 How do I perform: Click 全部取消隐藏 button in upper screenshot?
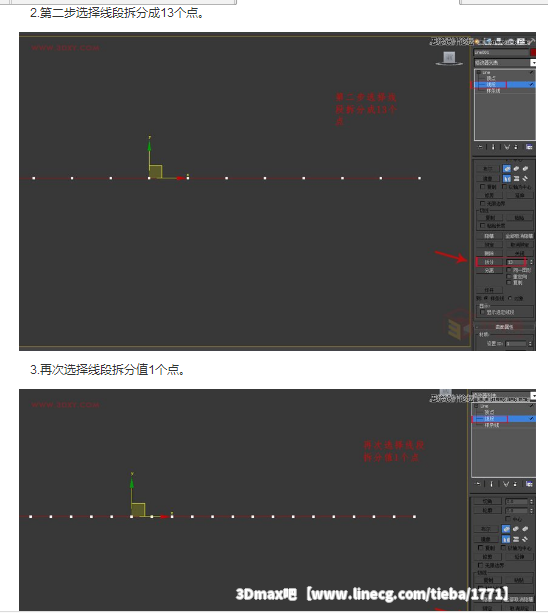(519, 236)
